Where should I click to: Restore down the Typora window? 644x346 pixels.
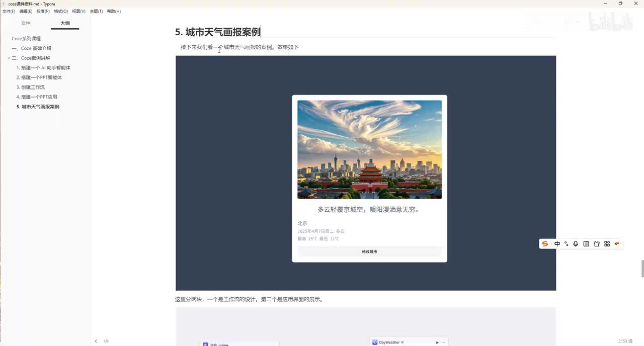620,4
